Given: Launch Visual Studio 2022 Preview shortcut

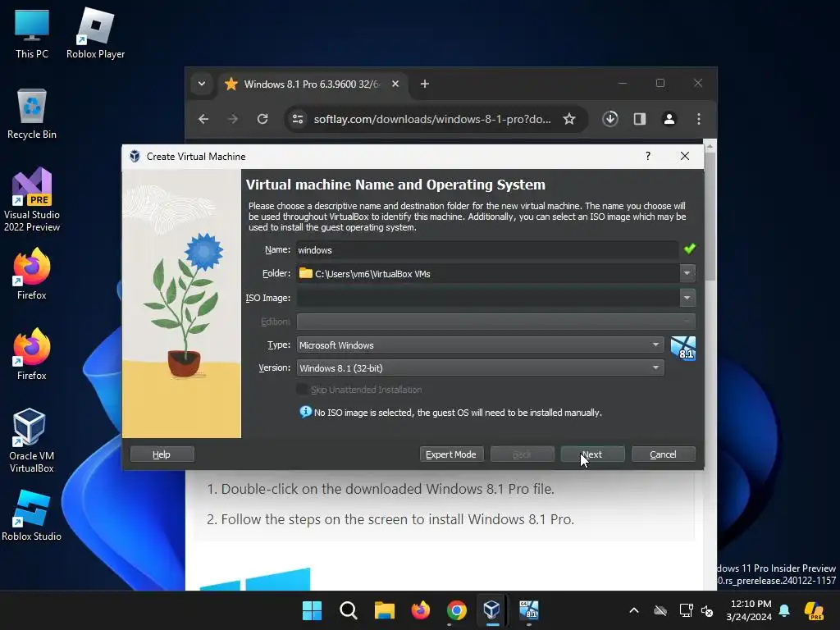Looking at the screenshot, I should [32, 199].
